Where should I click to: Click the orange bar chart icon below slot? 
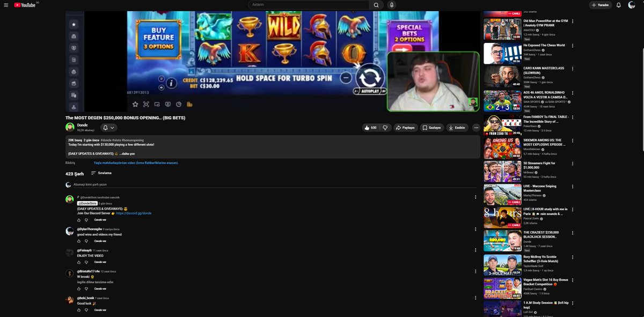coord(189,104)
